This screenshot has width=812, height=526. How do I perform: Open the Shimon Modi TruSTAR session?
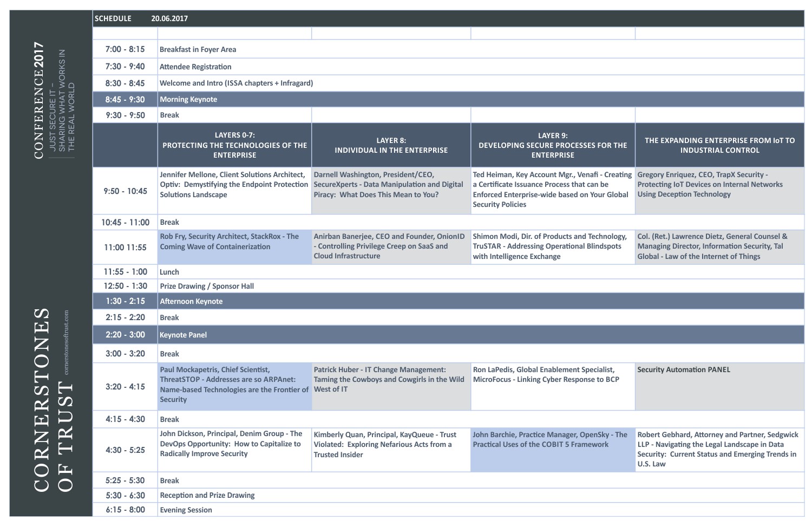point(553,248)
